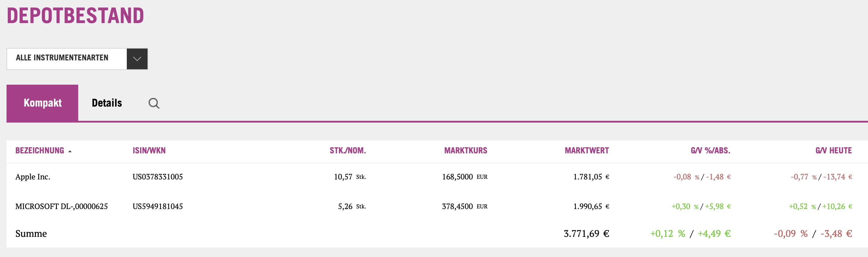Image resolution: width=868 pixels, height=257 pixels.
Task: Click the magnifier search icon
Action: coord(154,103)
